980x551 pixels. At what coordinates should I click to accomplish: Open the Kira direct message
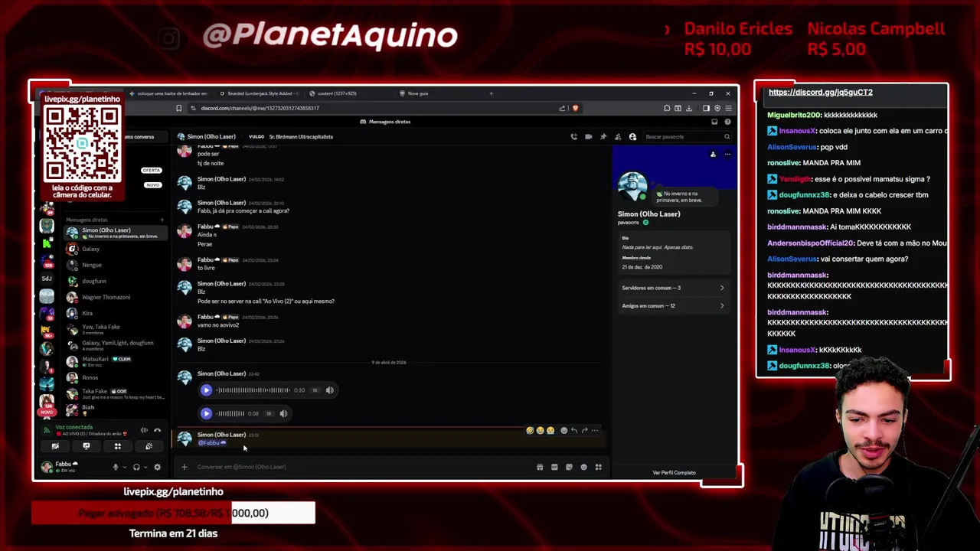[115, 313]
